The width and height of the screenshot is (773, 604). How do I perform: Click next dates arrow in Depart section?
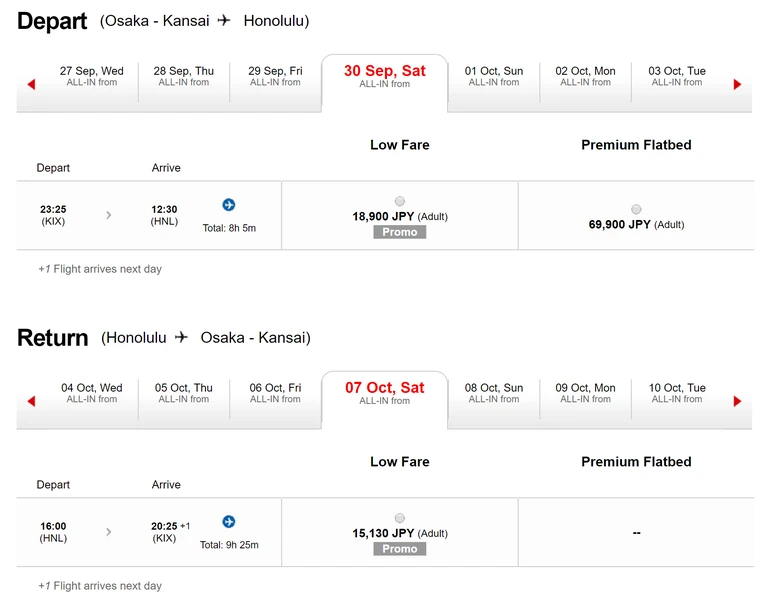coord(737,84)
